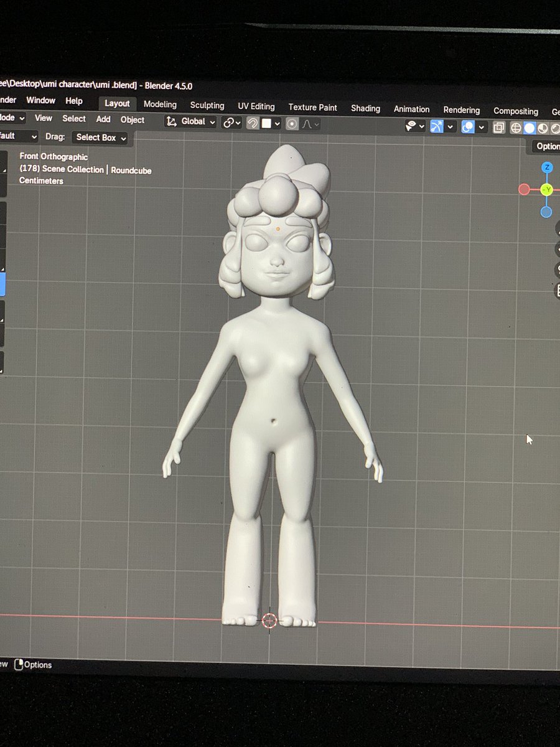The height and width of the screenshot is (747, 560).
Task: Switch to the Sculpting workspace tab
Action: click(x=207, y=105)
